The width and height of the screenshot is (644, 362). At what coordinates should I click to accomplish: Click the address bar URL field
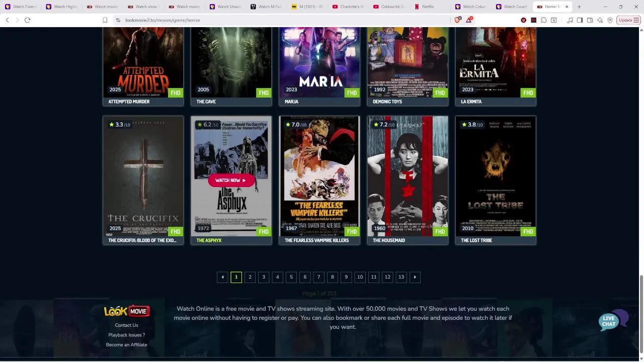click(282, 20)
